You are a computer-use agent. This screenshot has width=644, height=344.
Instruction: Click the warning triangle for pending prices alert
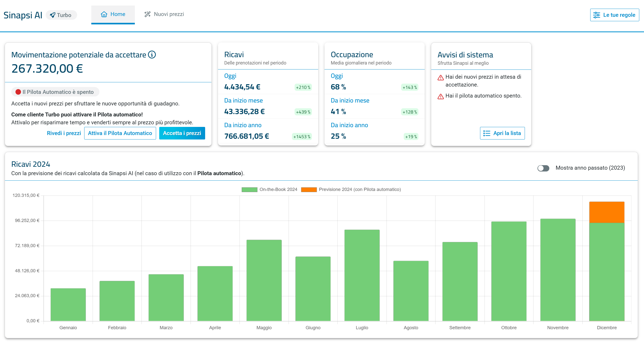click(441, 78)
